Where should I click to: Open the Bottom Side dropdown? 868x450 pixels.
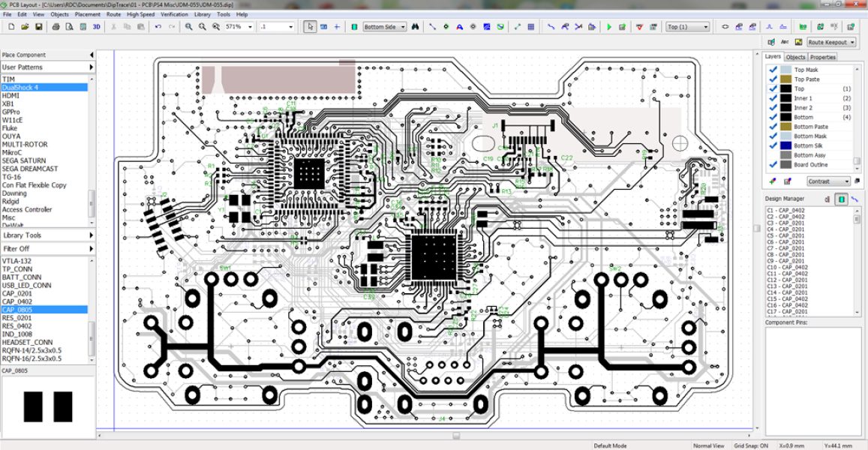[384, 27]
